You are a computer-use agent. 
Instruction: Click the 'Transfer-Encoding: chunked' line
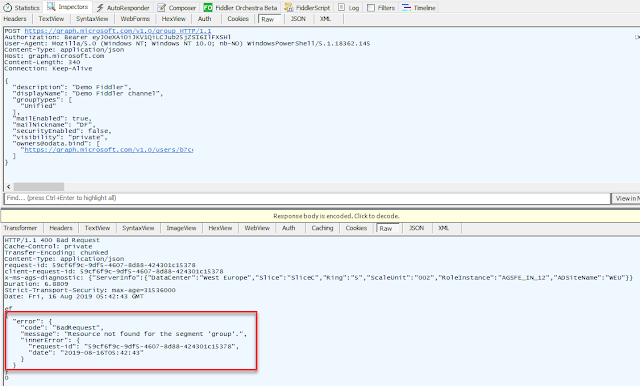(x=56, y=253)
